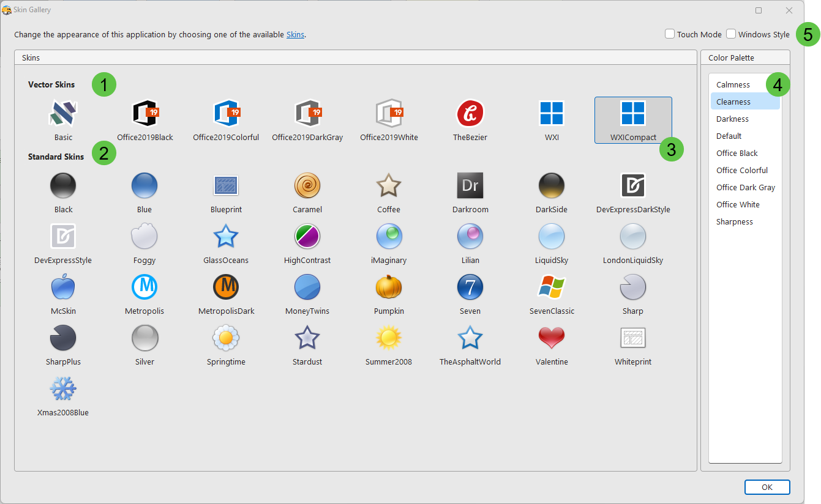Pick the Sharpness color palette
This screenshot has height=504, width=821.
pos(735,222)
